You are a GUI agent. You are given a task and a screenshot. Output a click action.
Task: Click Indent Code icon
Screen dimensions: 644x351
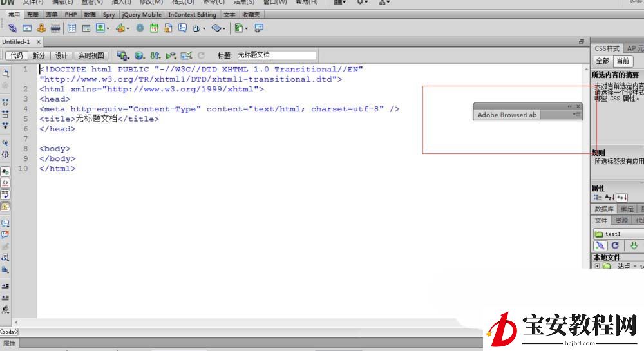[x=5, y=286]
